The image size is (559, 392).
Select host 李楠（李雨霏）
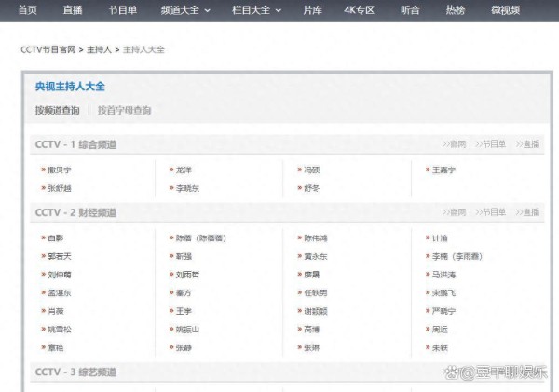[x=457, y=256]
